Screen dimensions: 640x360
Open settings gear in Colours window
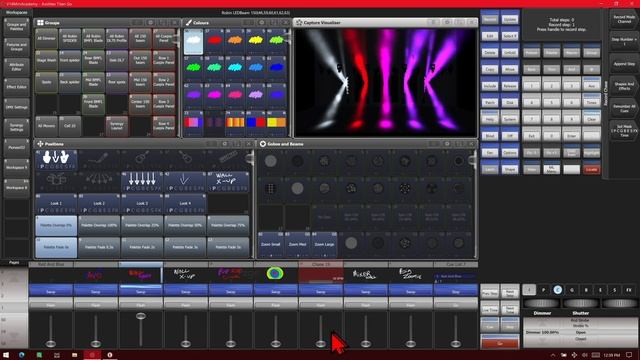[262, 22]
